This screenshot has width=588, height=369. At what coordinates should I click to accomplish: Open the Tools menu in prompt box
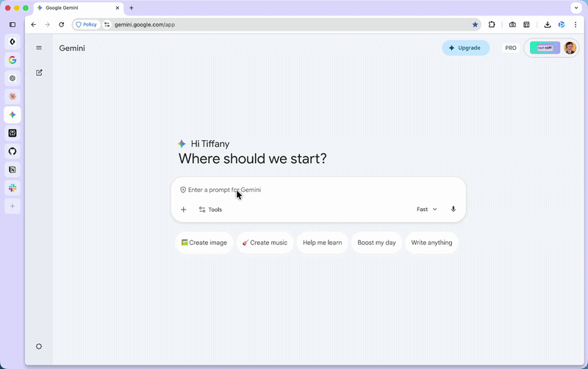click(x=210, y=209)
